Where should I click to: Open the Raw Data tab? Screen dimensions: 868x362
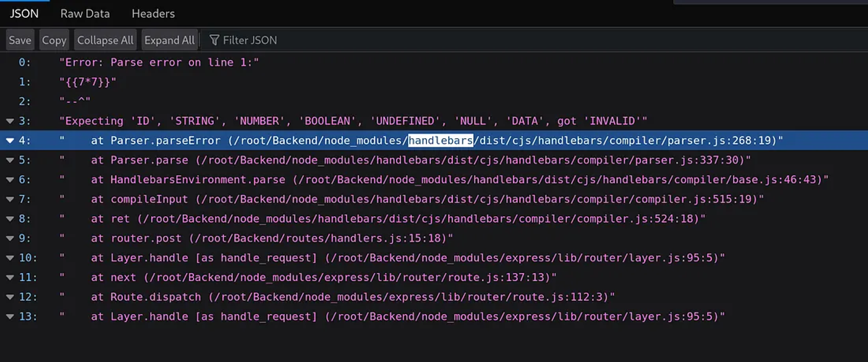point(85,14)
